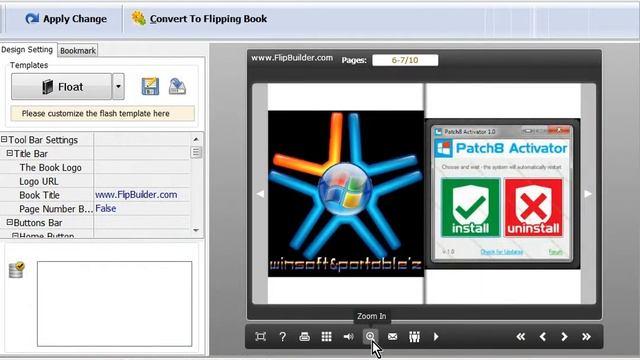Flip to next page with right side arrow
Image resolution: width=640 pixels, height=360 pixels.
pos(588,194)
